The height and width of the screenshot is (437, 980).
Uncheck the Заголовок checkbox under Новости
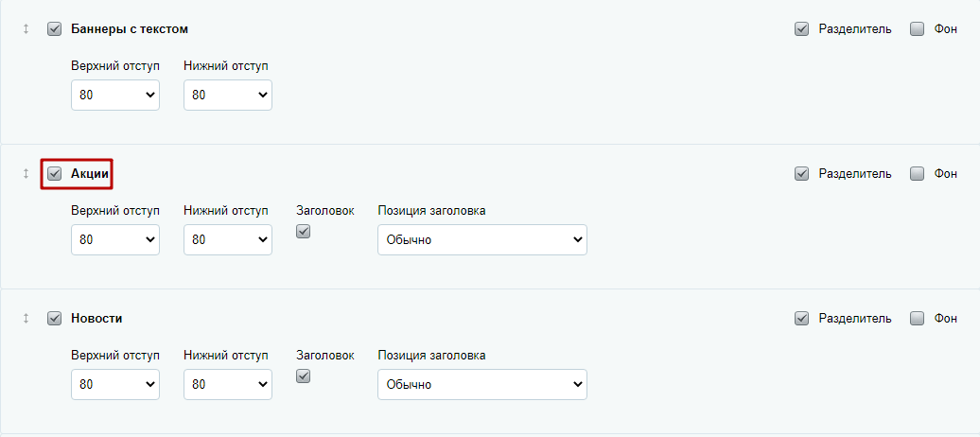[303, 376]
